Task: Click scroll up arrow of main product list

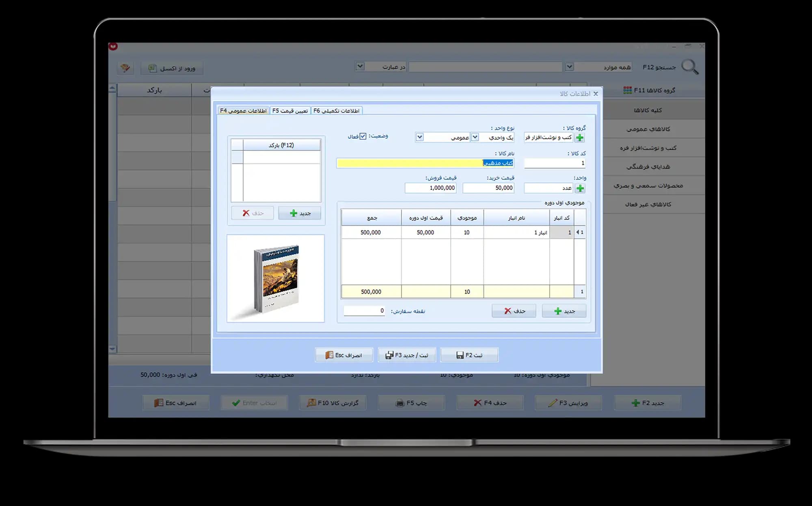Action: click(112, 88)
